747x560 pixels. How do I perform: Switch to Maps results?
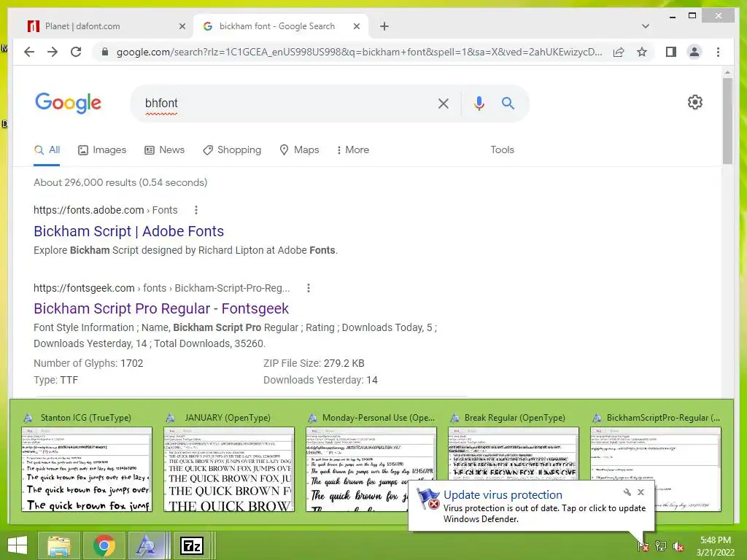click(x=299, y=150)
